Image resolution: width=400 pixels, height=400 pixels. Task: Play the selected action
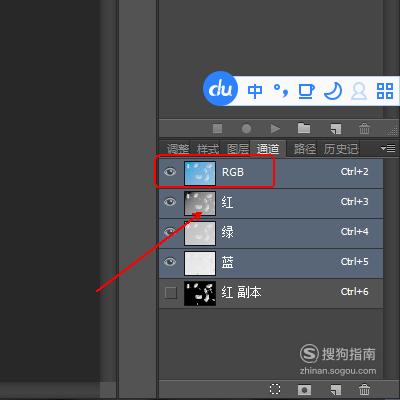[x=275, y=128]
